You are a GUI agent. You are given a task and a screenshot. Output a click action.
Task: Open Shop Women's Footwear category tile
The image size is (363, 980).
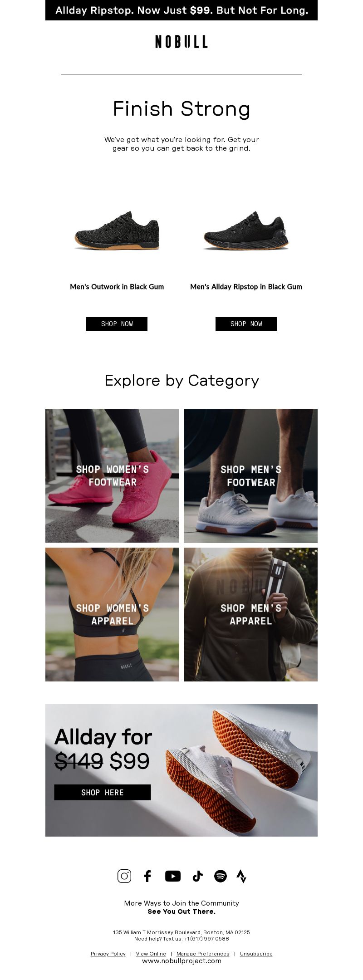pyautogui.click(x=112, y=475)
